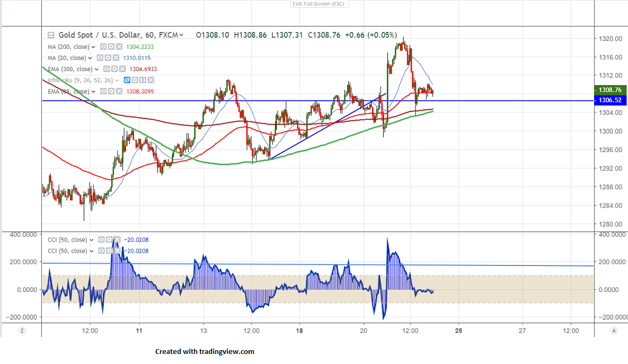Viewport: 628px width, 364px height.
Task: Hide the MA (200, close) line
Action: tap(103, 47)
